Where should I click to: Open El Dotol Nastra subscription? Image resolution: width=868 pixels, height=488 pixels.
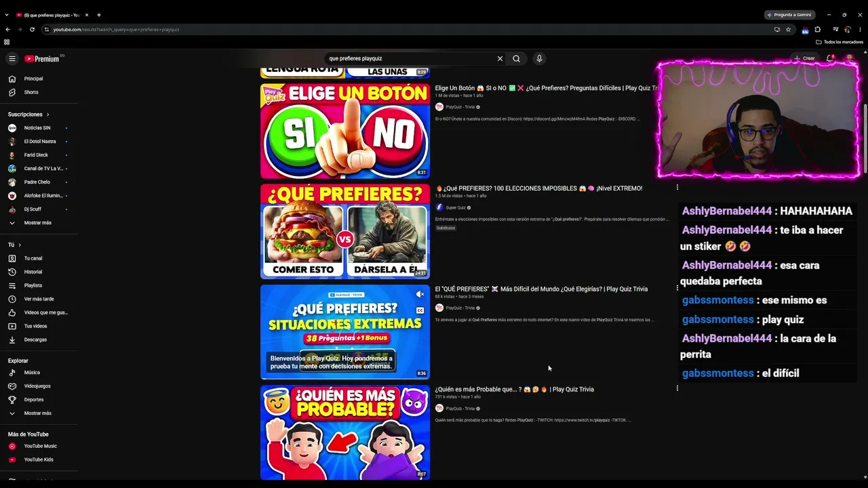click(x=39, y=142)
